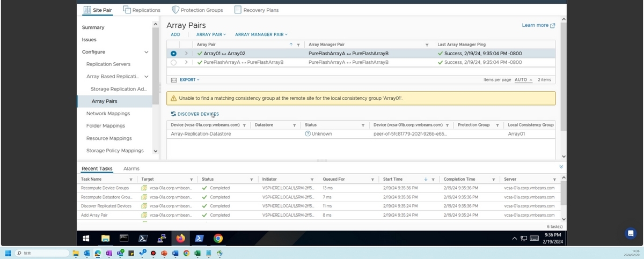The height and width of the screenshot is (259, 644).
Task: Filter the devices Status column
Action: pos(363,125)
